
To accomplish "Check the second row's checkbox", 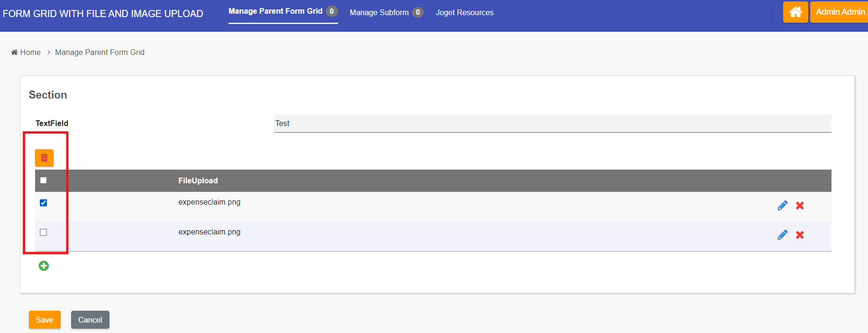I will pos(44,232).
